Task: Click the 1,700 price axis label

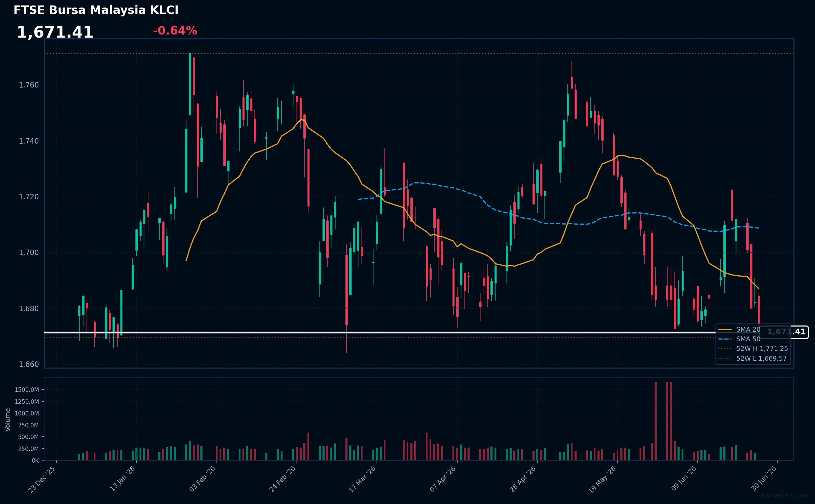Action: point(29,253)
